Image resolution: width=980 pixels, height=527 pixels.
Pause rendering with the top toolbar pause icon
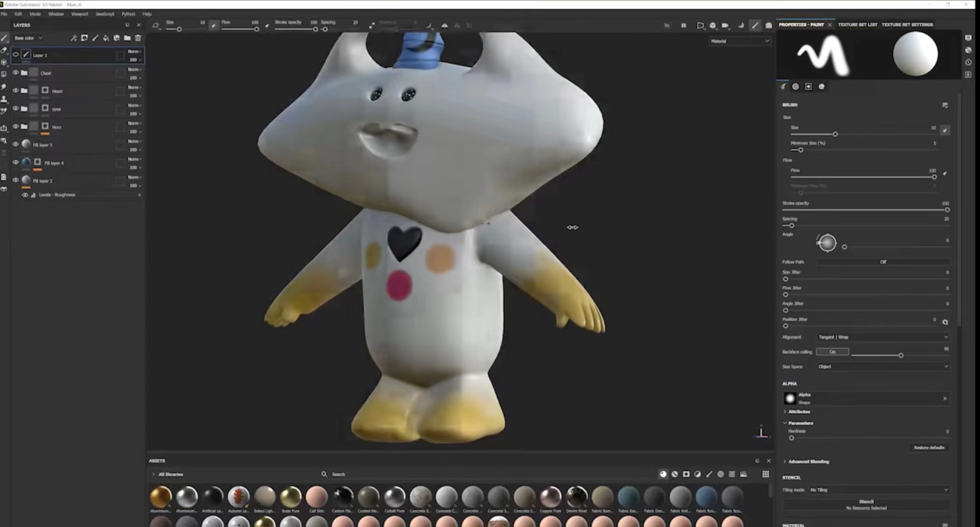(683, 26)
